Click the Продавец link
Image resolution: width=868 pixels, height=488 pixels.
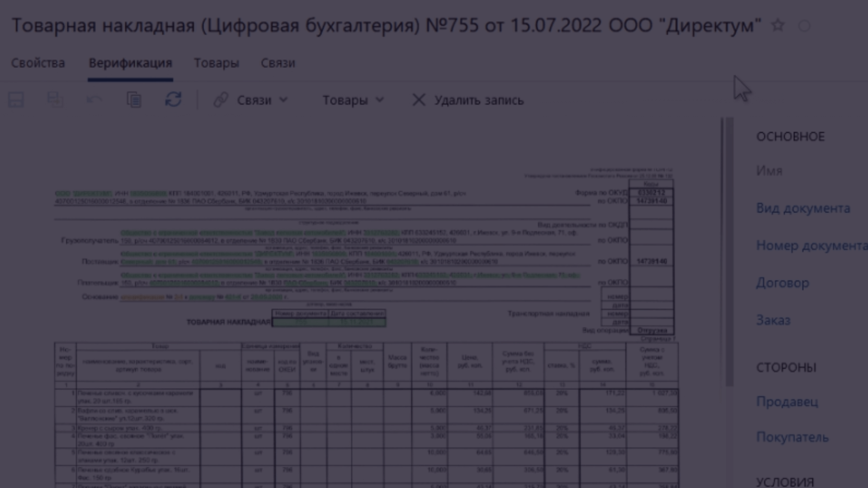(787, 401)
